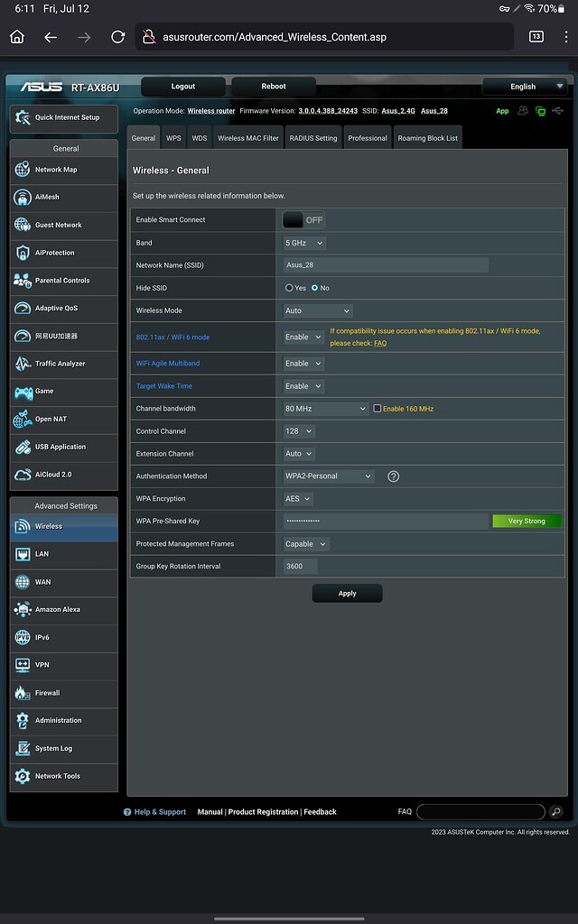The image size is (578, 924).
Task: Check the Enable 160 MHz checkbox
Action: 378,409
